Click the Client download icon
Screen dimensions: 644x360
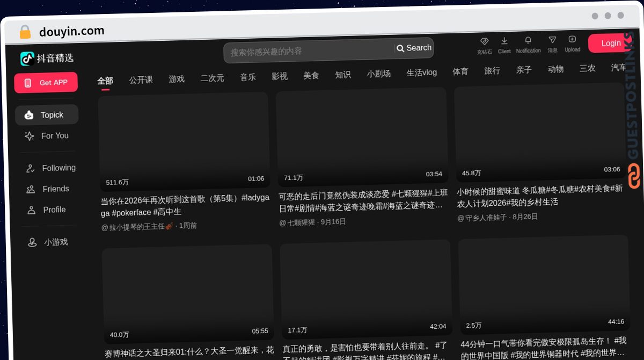point(504,41)
